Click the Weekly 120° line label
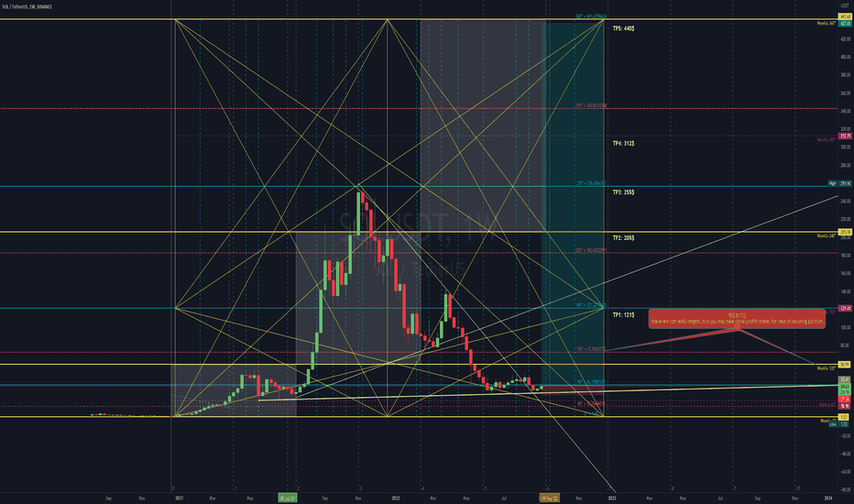Viewport: 854px width, 504px height. pos(827,368)
